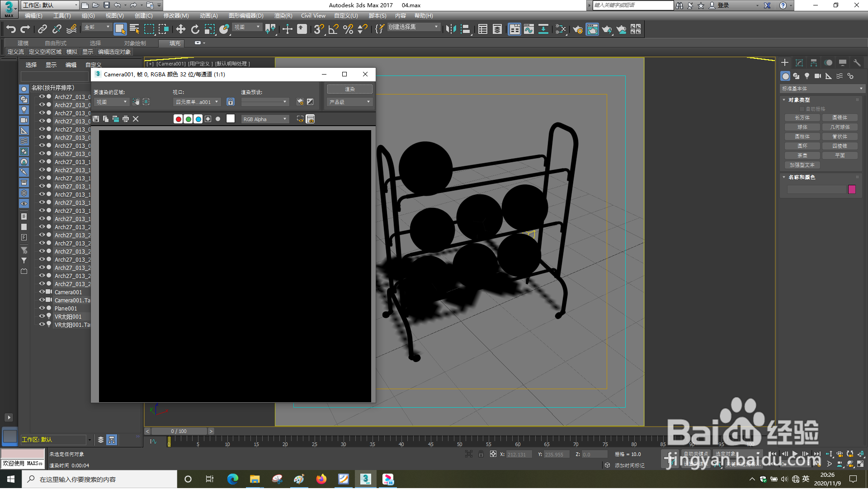868x489 pixels.
Task: Expand the 产品级 render mode dropdown
Action: [x=349, y=102]
